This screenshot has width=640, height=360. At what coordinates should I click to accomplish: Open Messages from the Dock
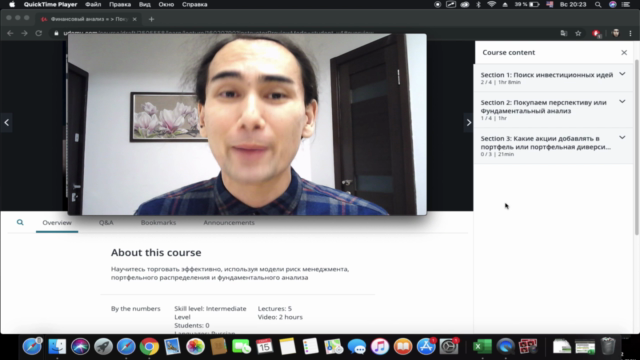point(357,347)
